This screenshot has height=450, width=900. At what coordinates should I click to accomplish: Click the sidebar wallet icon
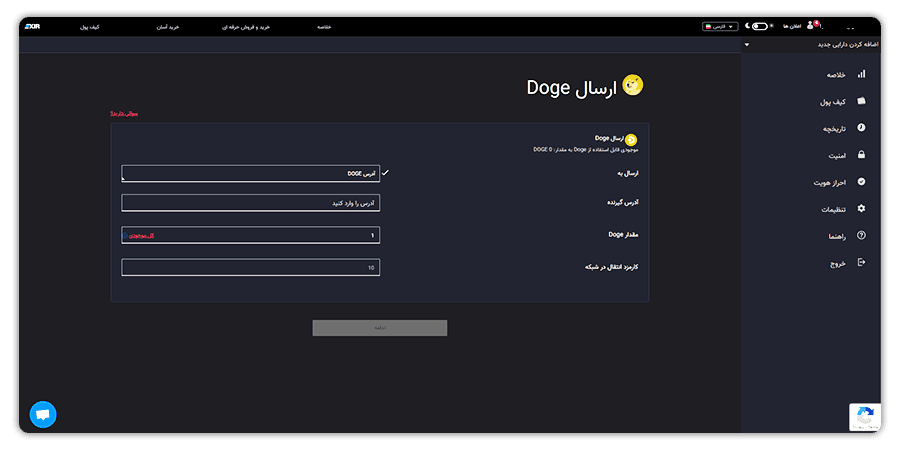pos(861,100)
